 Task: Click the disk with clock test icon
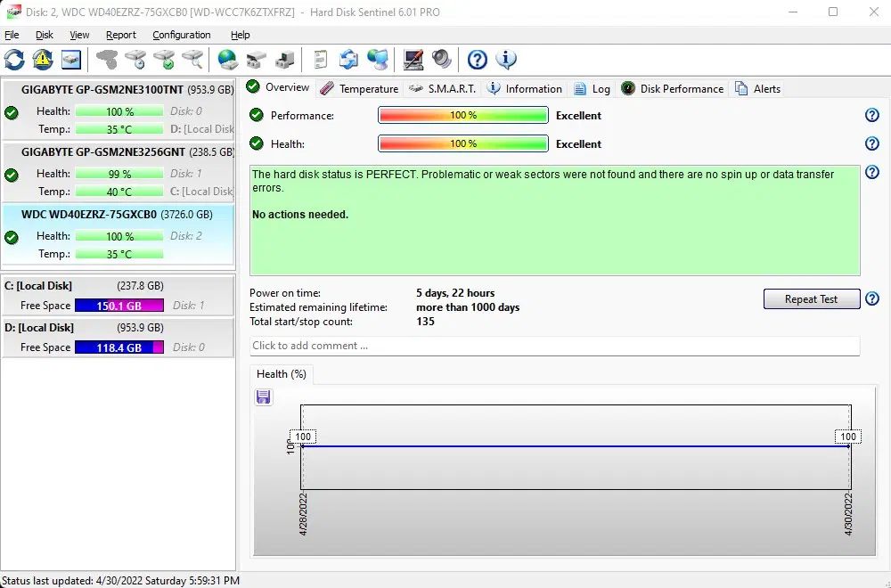tap(135, 59)
